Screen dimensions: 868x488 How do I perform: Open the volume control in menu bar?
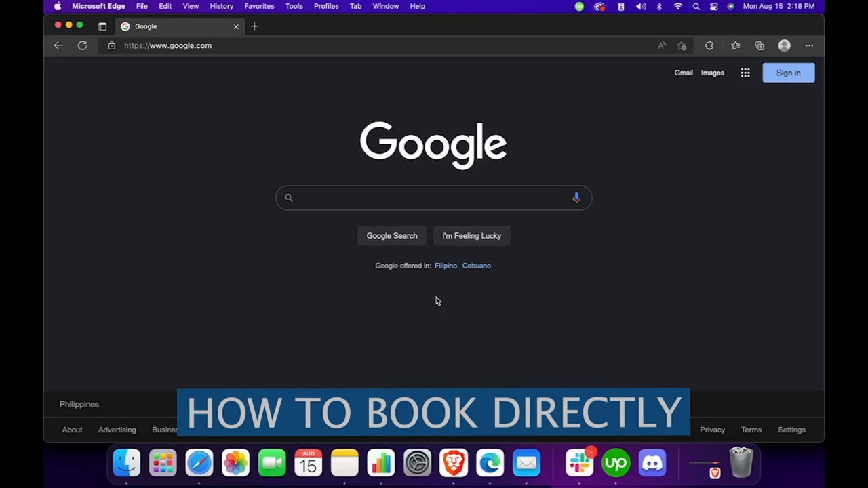[641, 6]
